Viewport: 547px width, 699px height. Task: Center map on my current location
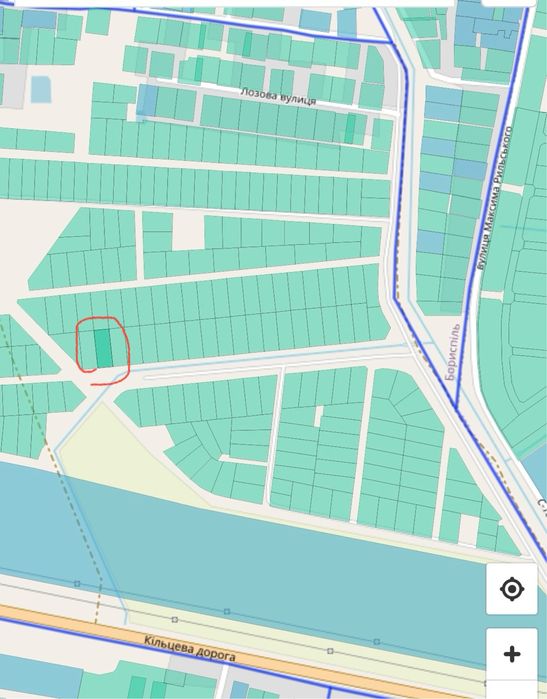512,589
